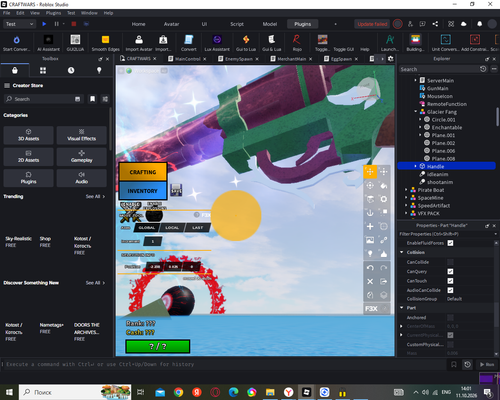
Task: Launch the GUI2LUA plugin
Action: (75, 43)
